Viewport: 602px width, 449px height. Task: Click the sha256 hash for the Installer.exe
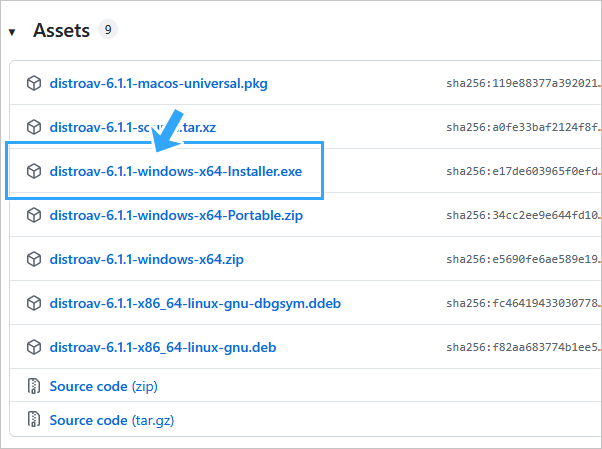pyautogui.click(x=523, y=172)
